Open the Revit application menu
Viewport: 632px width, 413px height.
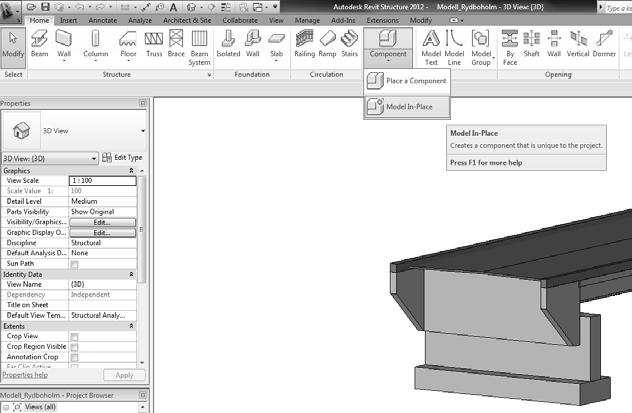(x=9, y=12)
